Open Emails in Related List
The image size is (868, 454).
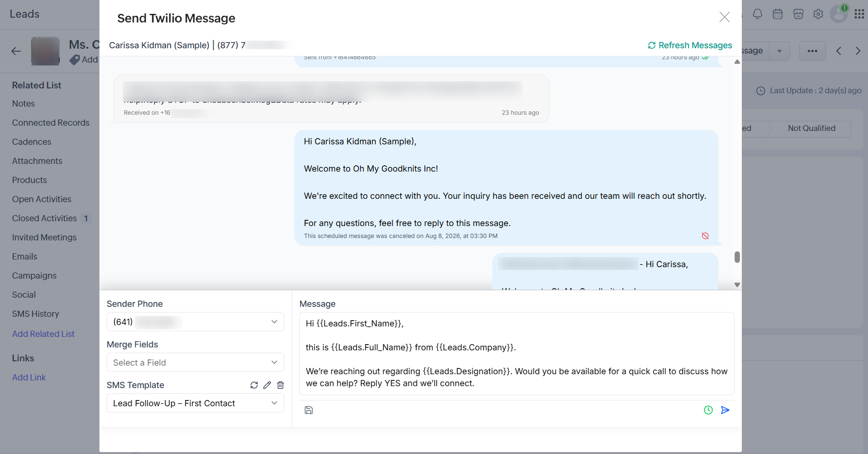(x=25, y=257)
